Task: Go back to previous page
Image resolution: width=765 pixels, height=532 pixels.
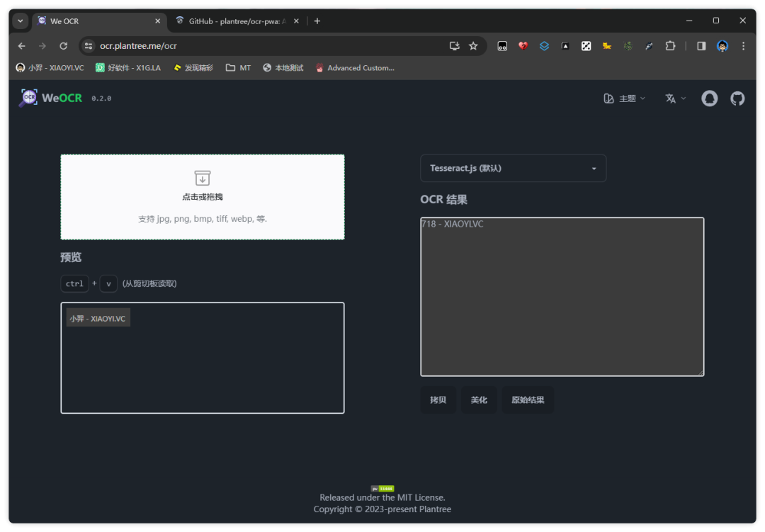Action: (21, 46)
